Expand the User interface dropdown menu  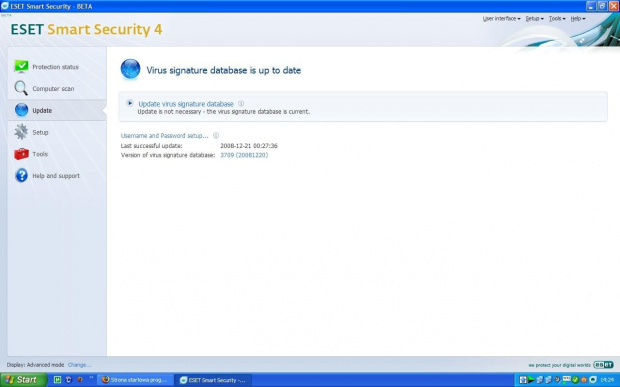point(501,19)
